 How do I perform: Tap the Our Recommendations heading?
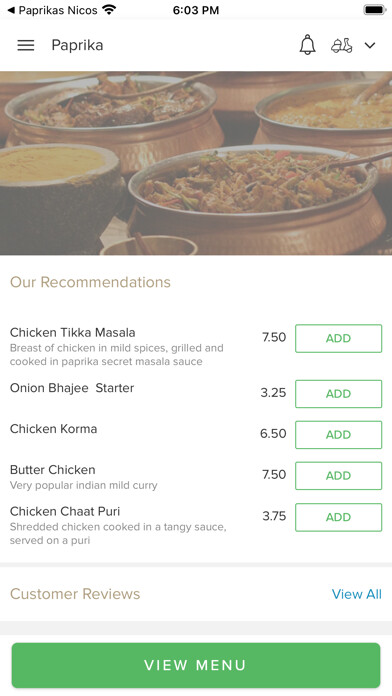90,282
